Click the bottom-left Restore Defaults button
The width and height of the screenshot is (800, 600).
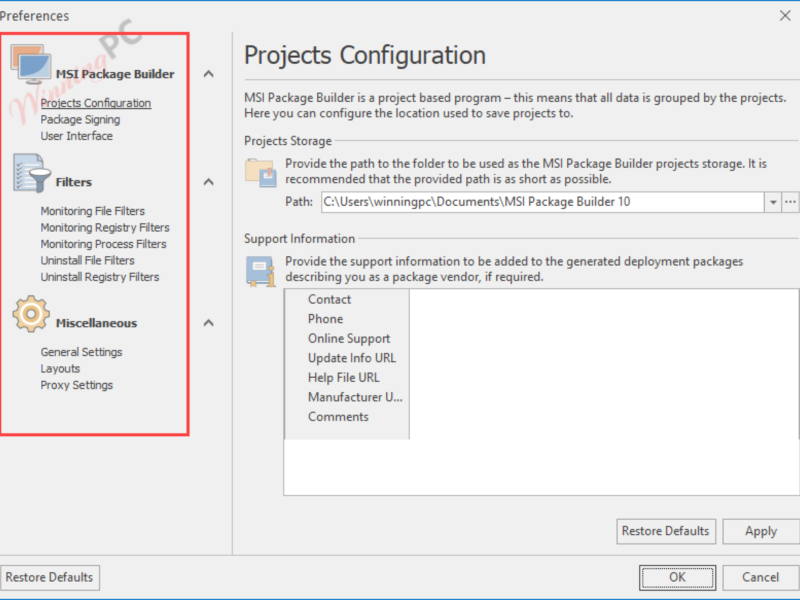coord(49,577)
